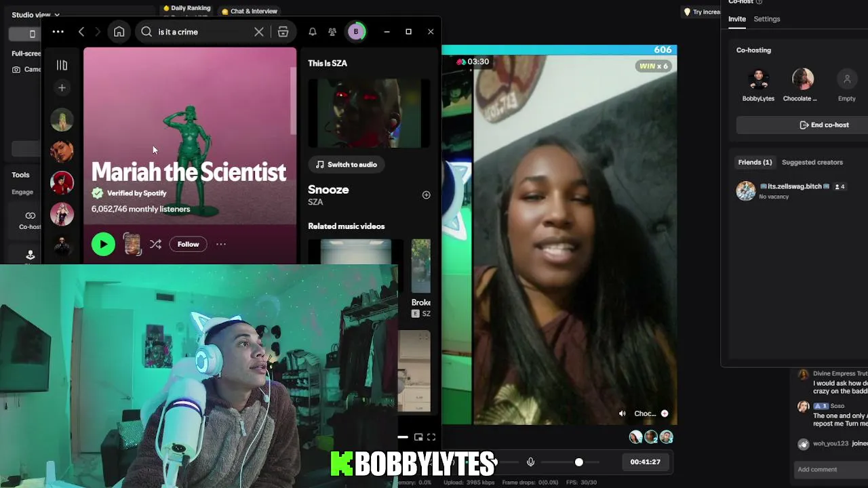The image size is (868, 488).
Task: Mute the Choc... co-host audio
Action: (x=623, y=413)
